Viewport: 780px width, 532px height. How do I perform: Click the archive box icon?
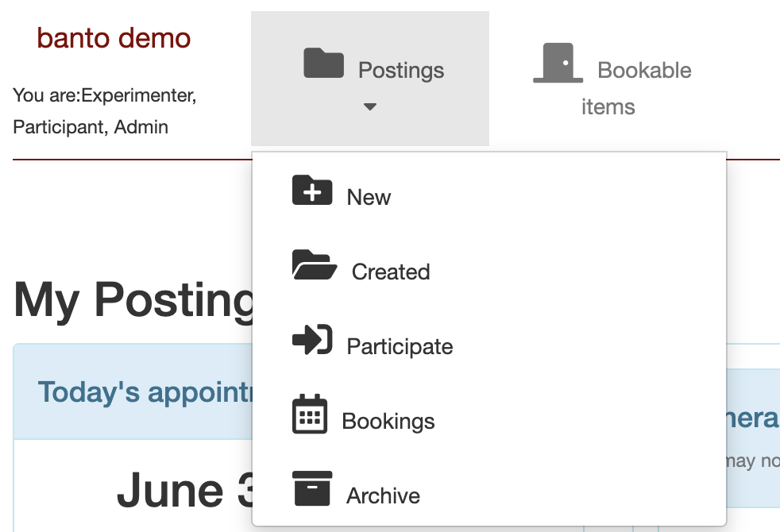click(311, 488)
